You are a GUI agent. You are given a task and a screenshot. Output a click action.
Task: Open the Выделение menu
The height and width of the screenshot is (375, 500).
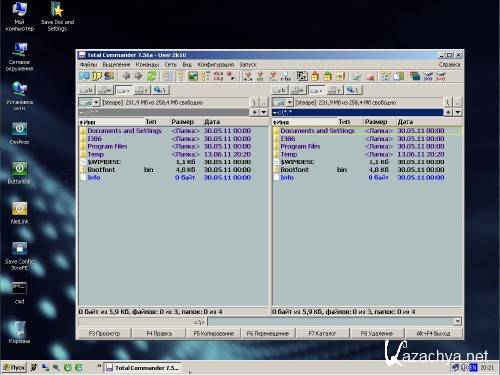(116, 64)
